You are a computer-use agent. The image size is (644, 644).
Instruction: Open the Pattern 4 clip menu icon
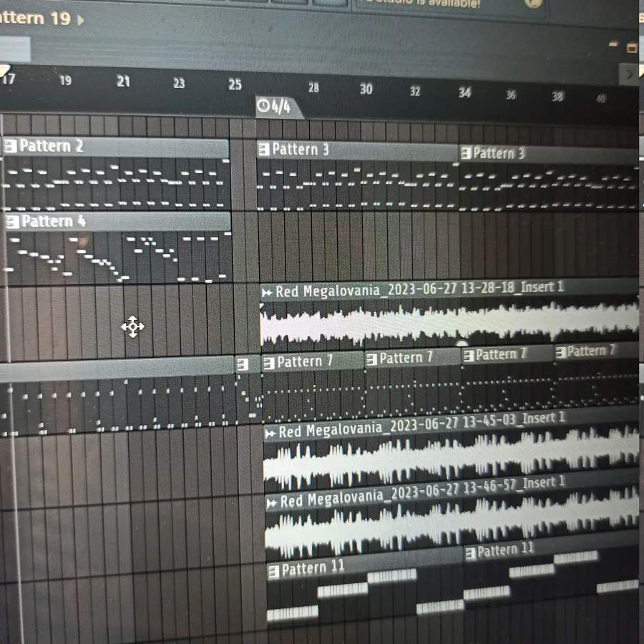click(12, 222)
